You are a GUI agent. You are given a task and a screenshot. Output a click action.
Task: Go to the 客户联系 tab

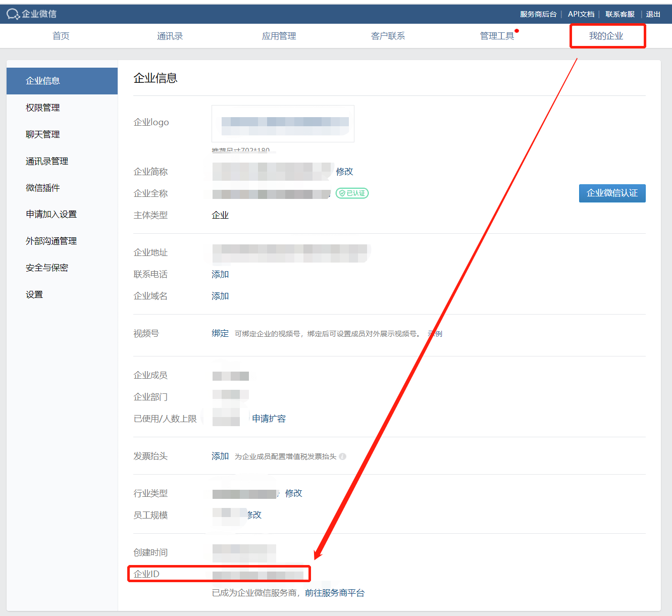click(x=388, y=36)
